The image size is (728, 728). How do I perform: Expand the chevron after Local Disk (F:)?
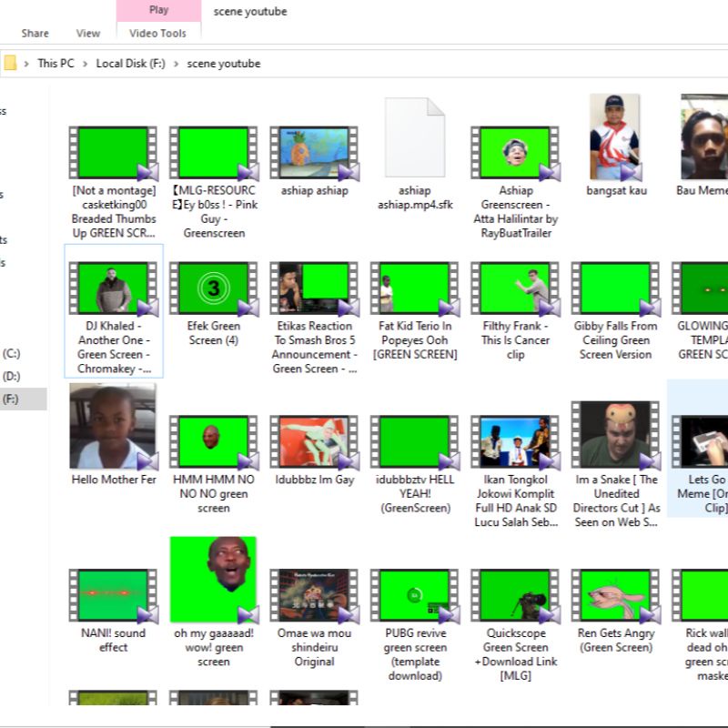tap(177, 64)
